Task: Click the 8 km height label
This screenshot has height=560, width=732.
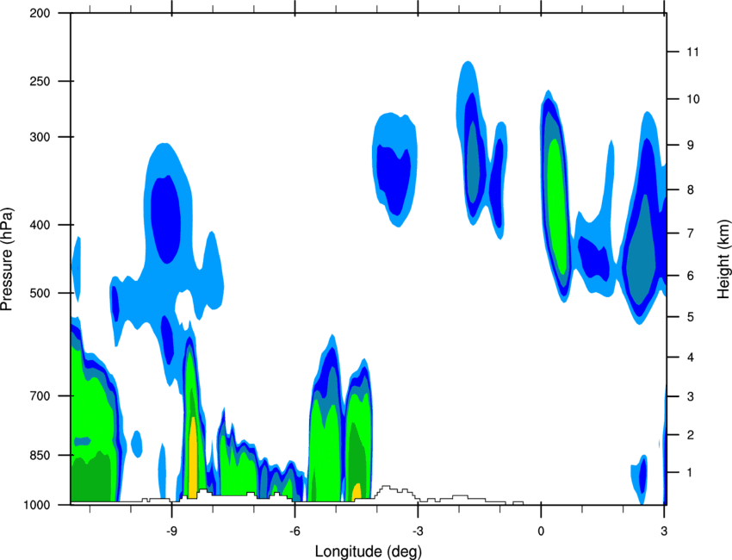Action: [x=691, y=190]
